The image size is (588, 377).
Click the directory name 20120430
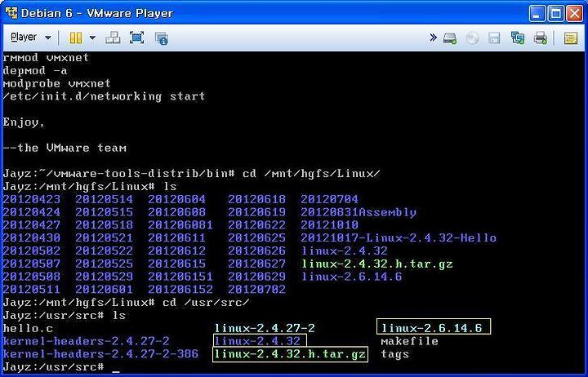click(x=32, y=238)
